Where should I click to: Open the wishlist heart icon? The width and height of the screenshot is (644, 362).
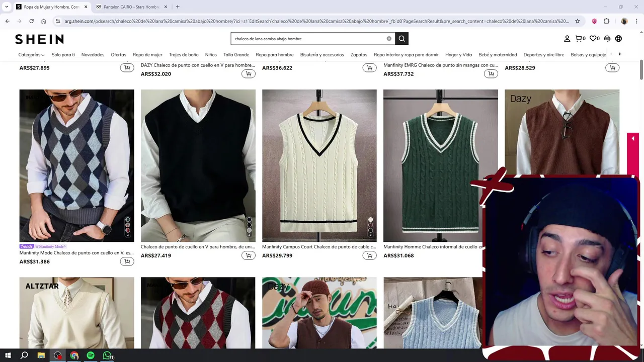pos(594,39)
